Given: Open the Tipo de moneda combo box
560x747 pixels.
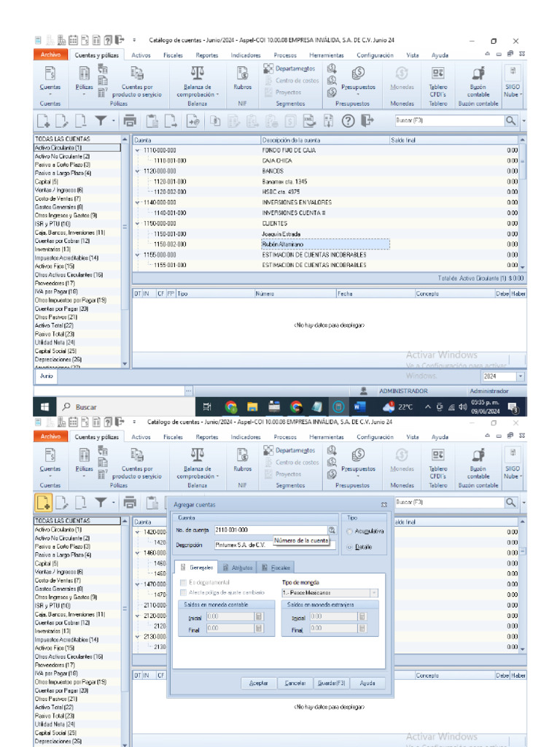Looking at the screenshot, I should point(330,592).
